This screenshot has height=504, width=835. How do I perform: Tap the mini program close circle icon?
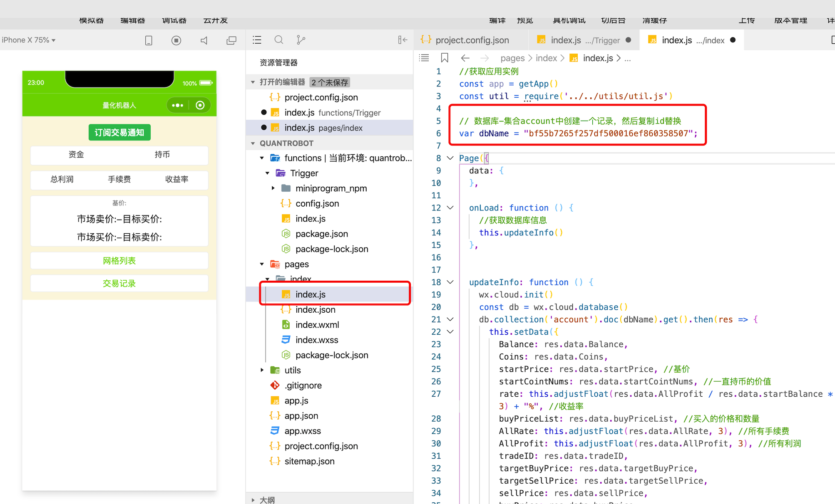tap(200, 105)
